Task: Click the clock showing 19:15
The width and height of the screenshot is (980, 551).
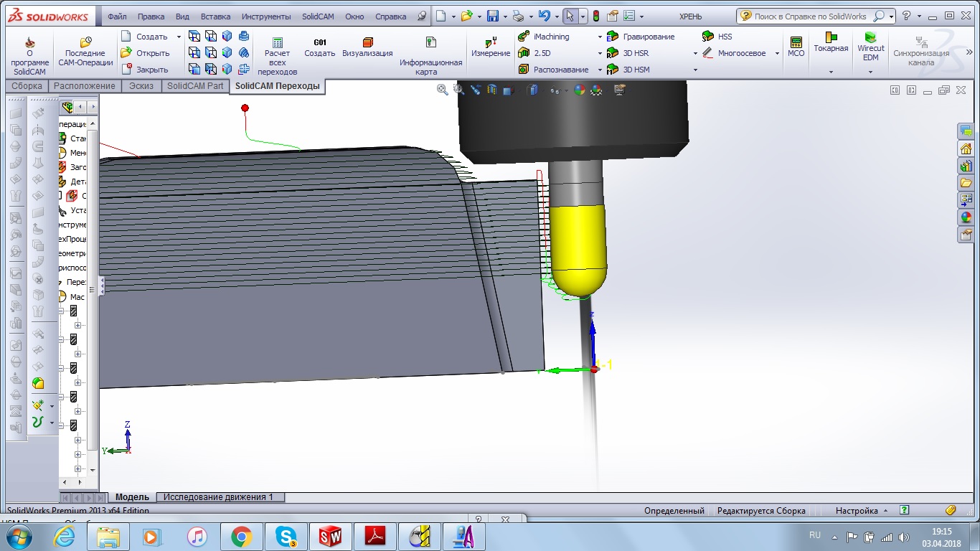Action: [943, 532]
